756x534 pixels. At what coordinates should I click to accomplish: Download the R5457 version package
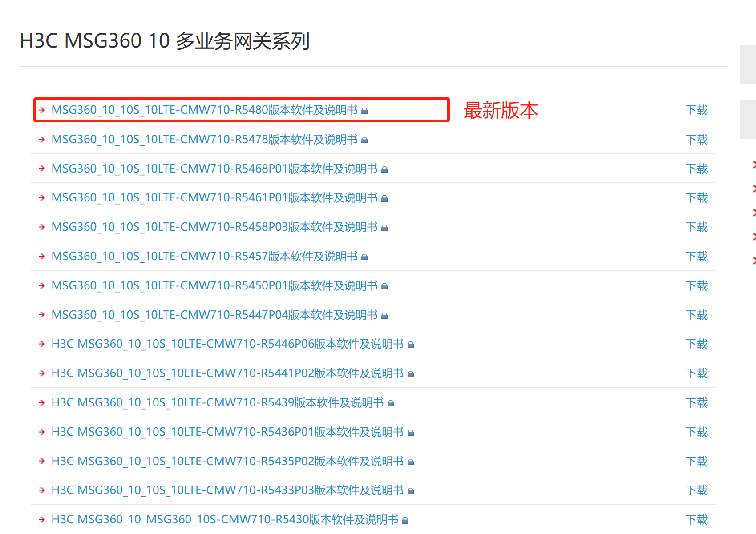[696, 257]
